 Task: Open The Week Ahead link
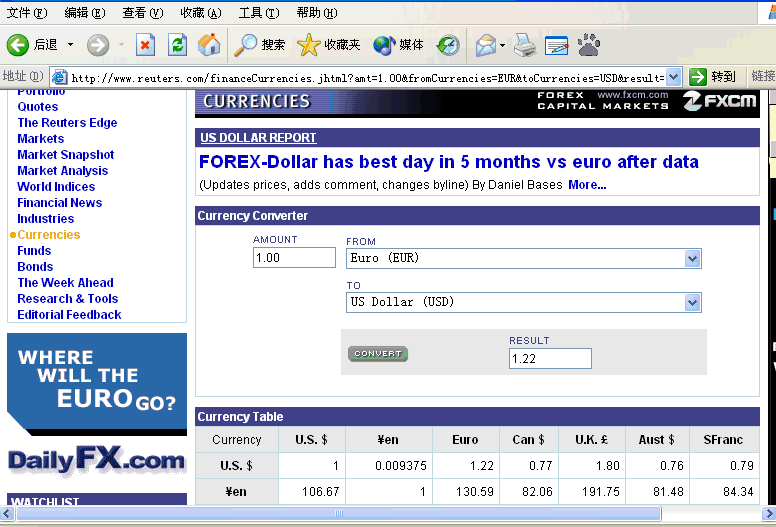[x=65, y=283]
